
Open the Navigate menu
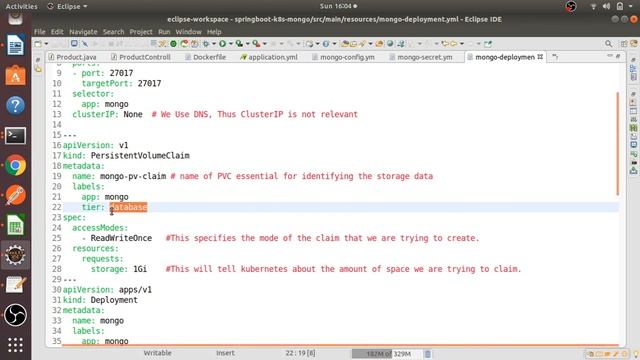click(x=83, y=31)
